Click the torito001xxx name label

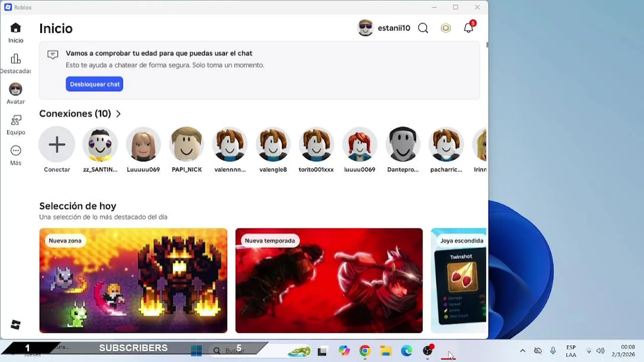pyautogui.click(x=316, y=169)
